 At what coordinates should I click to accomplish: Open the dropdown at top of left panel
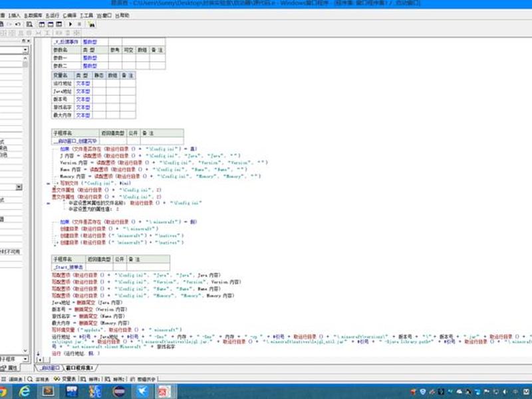point(25,50)
